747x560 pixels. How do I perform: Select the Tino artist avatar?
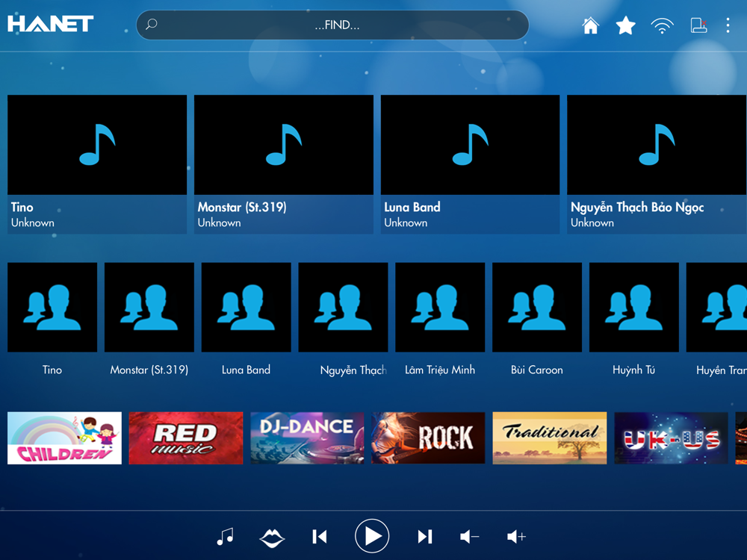[52, 307]
